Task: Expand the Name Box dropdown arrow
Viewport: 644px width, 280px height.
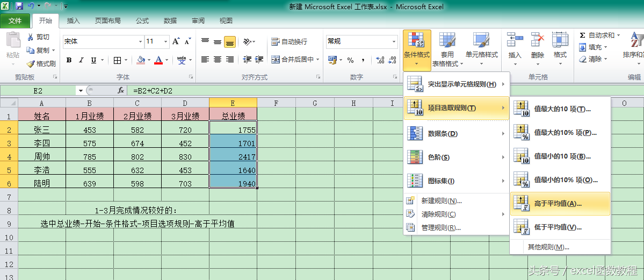Action: (81, 90)
